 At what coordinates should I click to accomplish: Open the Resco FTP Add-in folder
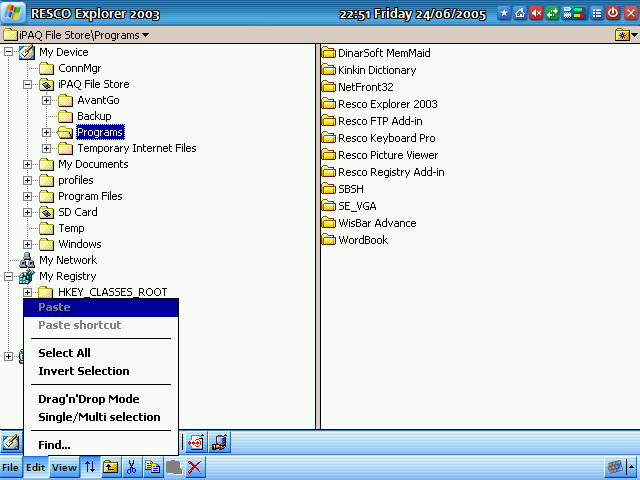click(372, 121)
